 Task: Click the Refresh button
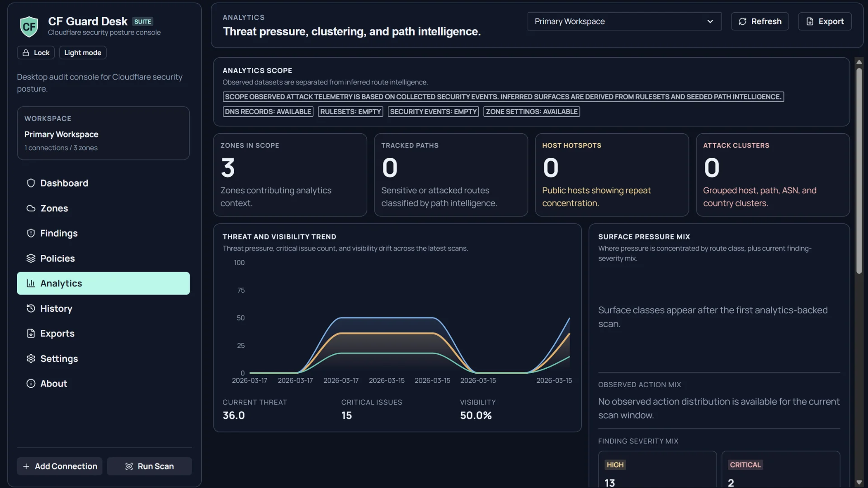pos(760,21)
